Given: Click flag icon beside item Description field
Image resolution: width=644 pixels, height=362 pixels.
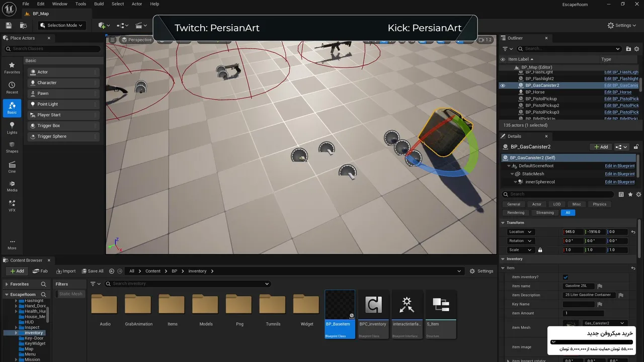Looking at the screenshot, I should (x=621, y=295).
